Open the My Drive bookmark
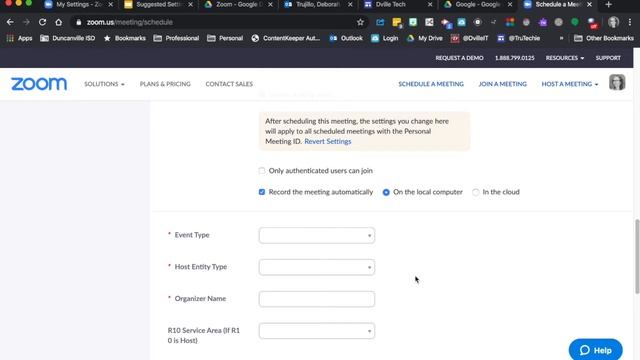 424,38
